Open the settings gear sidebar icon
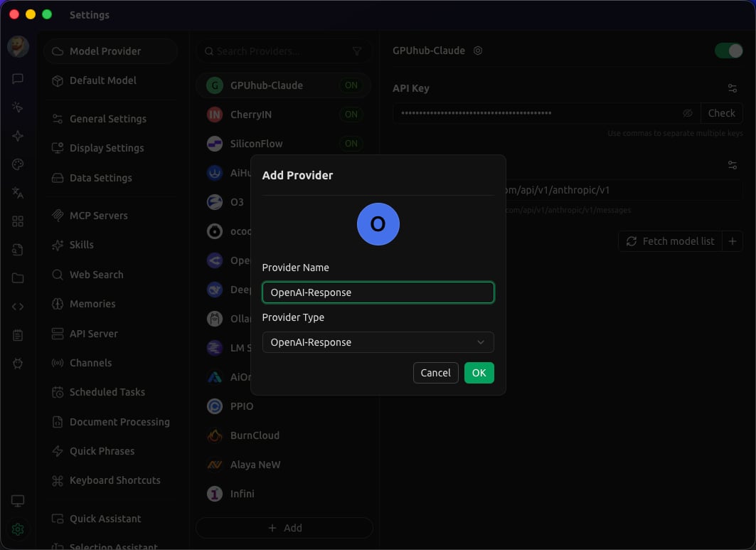This screenshot has width=756, height=550. pos(18,529)
